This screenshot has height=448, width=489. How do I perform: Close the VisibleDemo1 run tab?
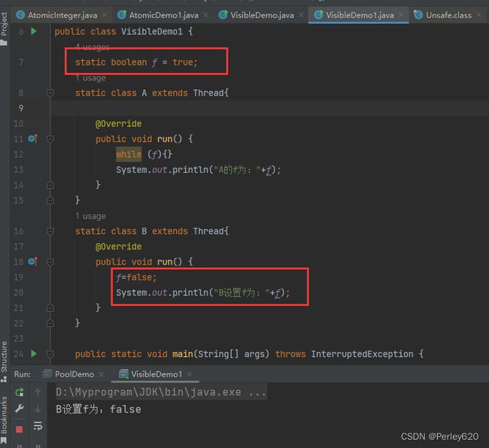coord(190,374)
